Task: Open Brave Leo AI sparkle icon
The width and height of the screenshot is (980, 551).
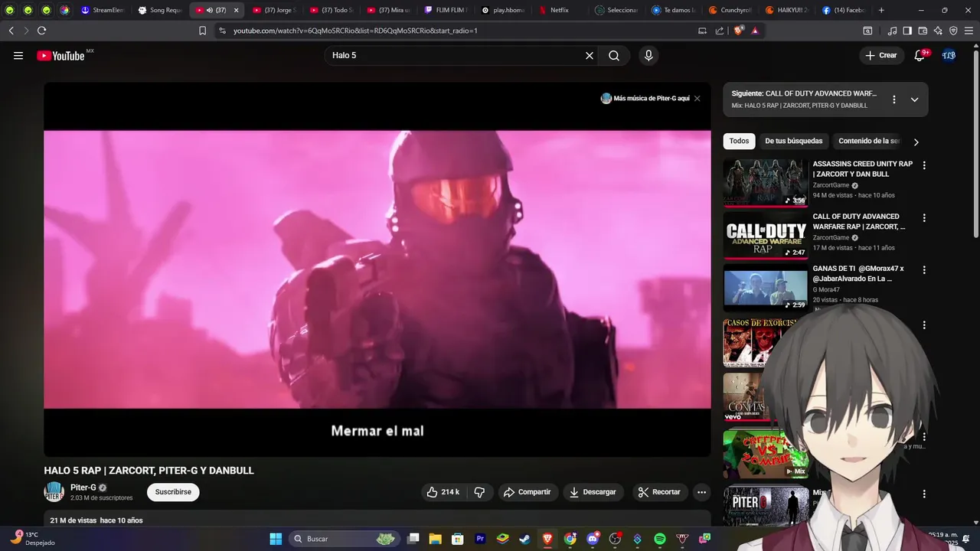Action: pos(938,31)
